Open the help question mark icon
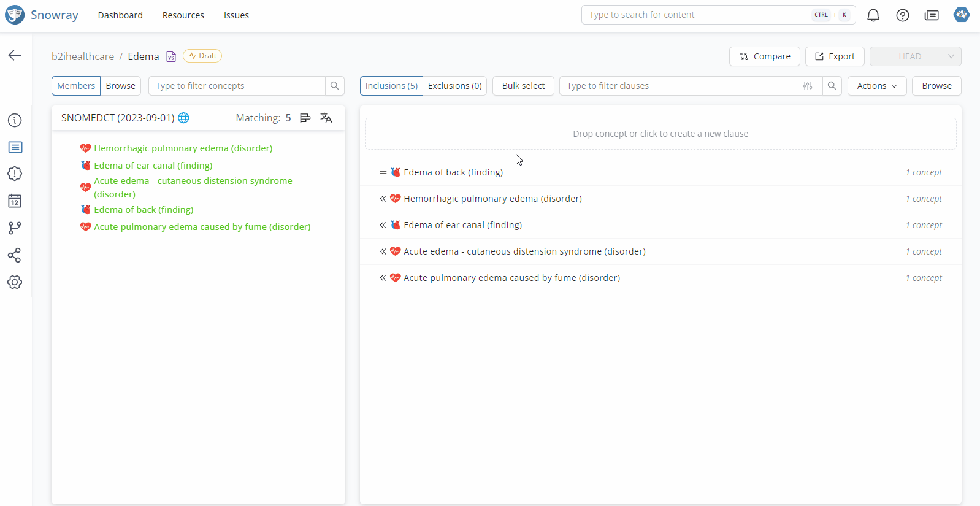This screenshot has width=980, height=506. (x=902, y=15)
